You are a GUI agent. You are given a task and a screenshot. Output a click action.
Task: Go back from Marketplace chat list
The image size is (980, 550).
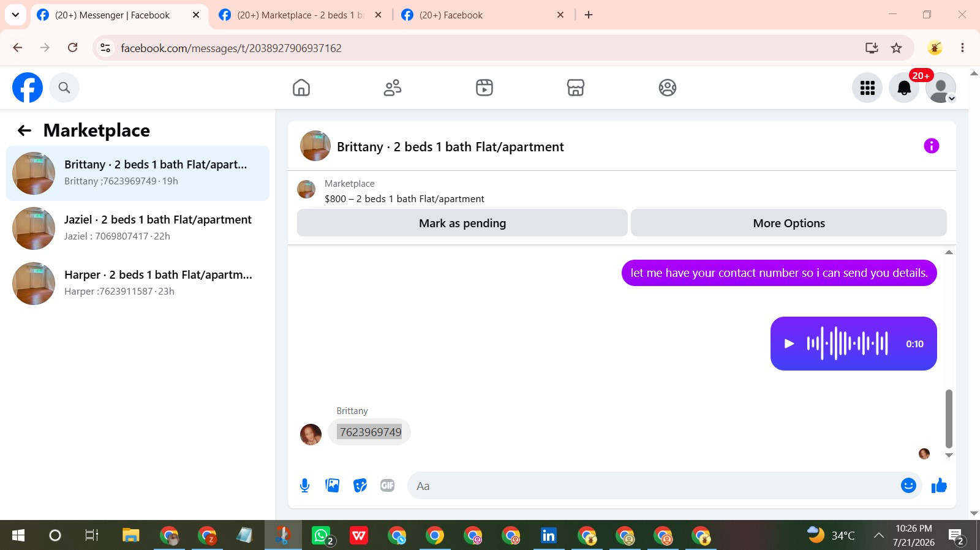pos(24,130)
